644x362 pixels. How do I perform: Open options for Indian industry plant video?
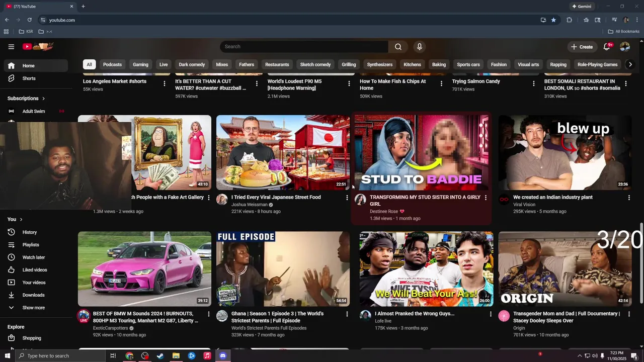coord(629,198)
